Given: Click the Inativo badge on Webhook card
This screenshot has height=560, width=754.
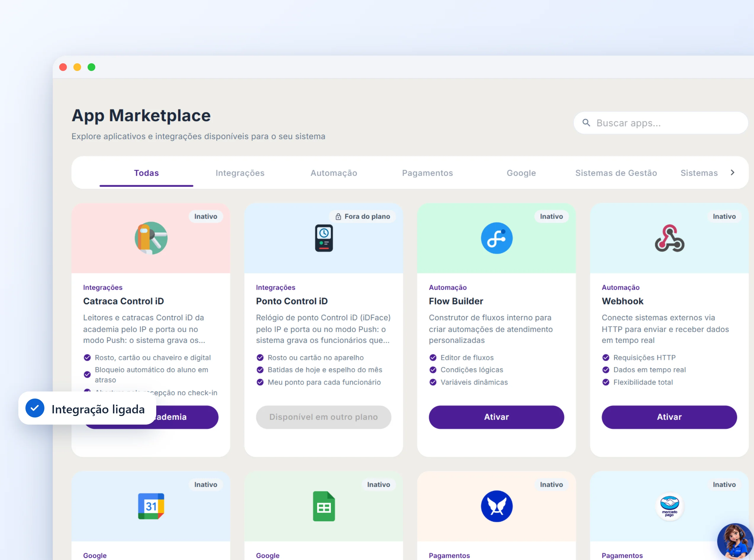Looking at the screenshot, I should [x=724, y=217].
